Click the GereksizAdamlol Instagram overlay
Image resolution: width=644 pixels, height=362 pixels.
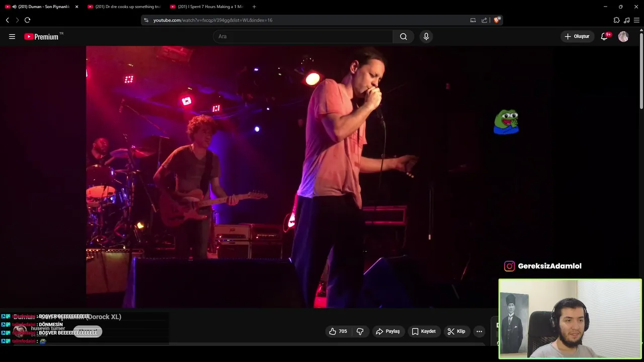(543, 266)
